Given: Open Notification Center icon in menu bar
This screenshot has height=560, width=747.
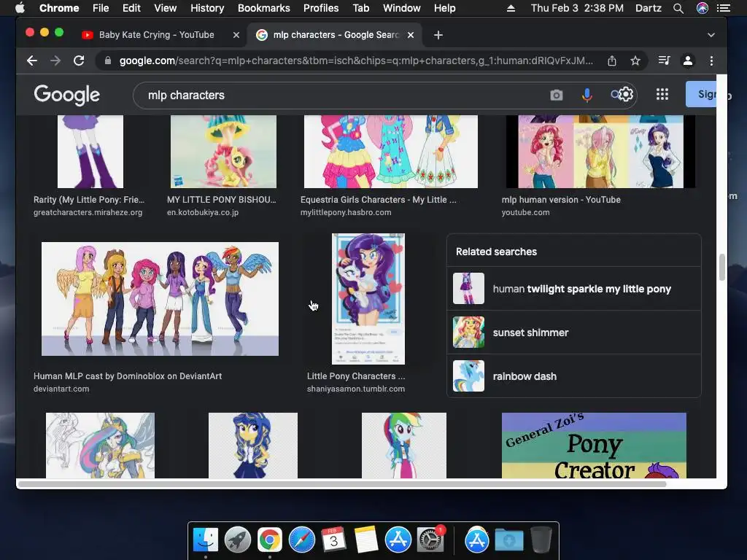Looking at the screenshot, I should (x=724, y=8).
